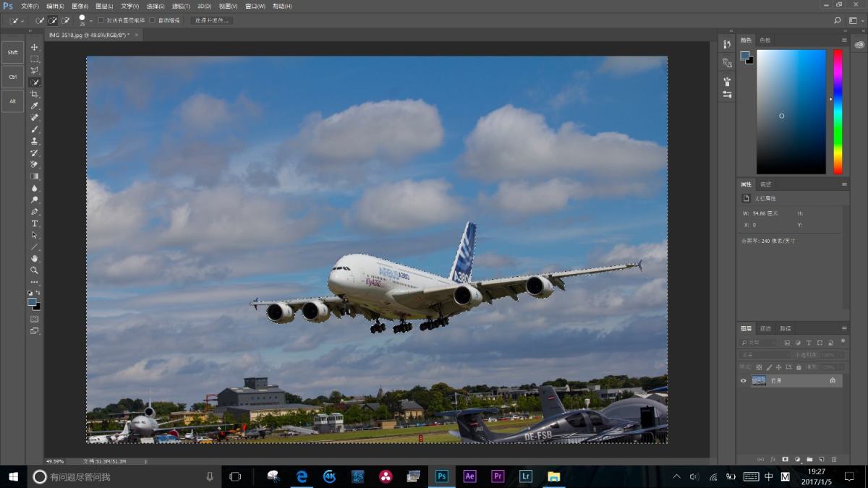
Task: Select the Lasso tool
Action: (x=34, y=70)
